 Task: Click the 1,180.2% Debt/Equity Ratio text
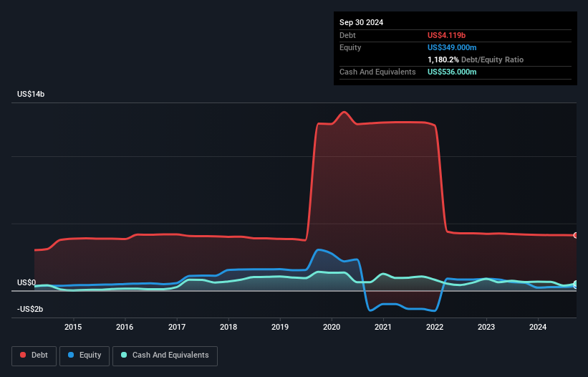(x=476, y=59)
